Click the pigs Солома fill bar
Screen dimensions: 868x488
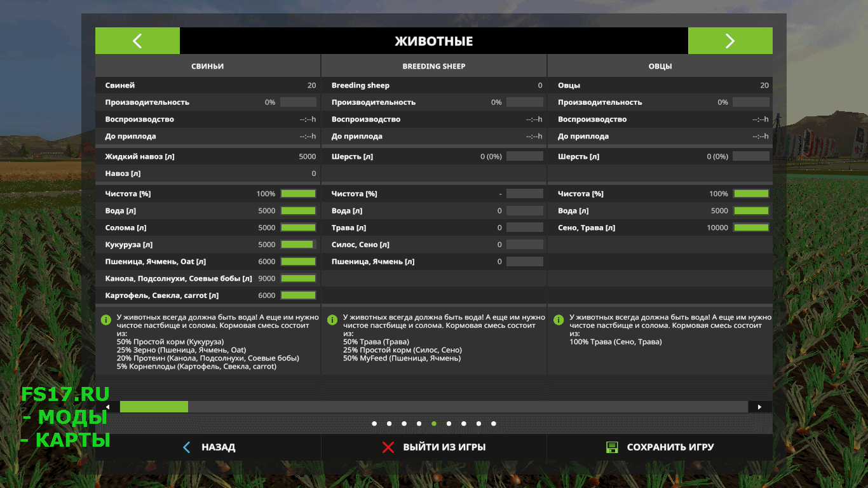pos(298,227)
